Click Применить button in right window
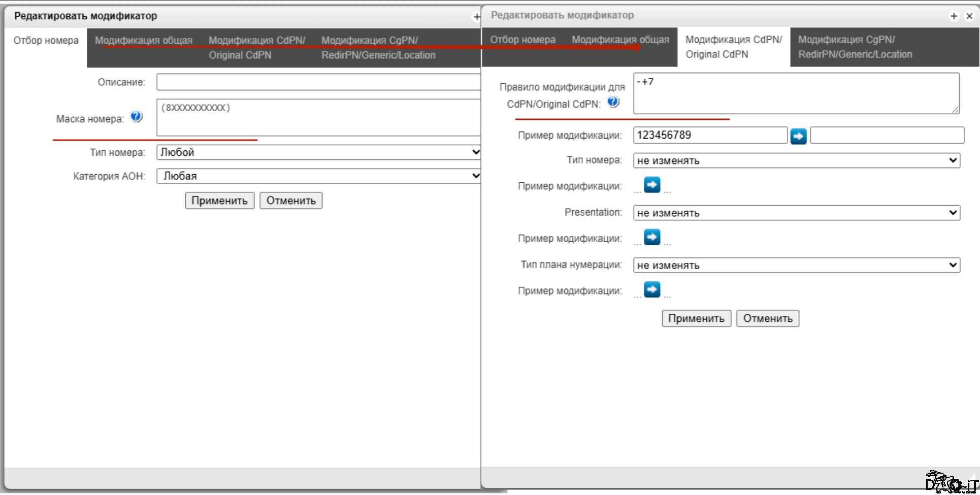 (x=696, y=318)
